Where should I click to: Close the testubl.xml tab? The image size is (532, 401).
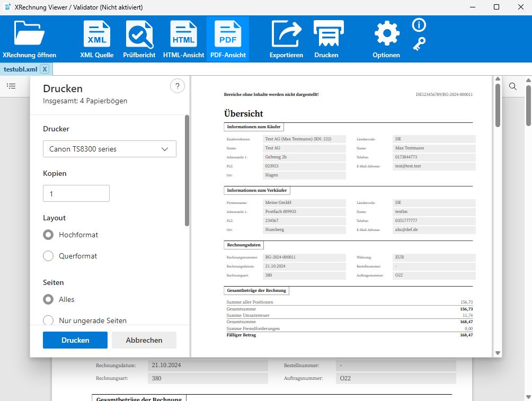(x=45, y=69)
